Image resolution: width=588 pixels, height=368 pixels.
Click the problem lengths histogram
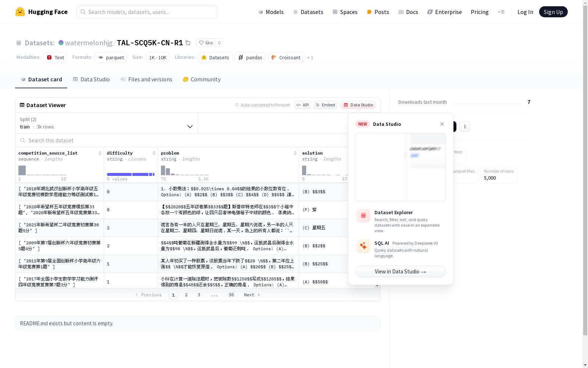[x=185, y=170]
